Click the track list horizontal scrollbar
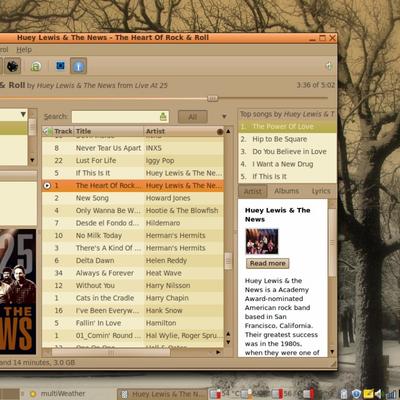The width and height of the screenshot is (400, 400). click(x=110, y=352)
